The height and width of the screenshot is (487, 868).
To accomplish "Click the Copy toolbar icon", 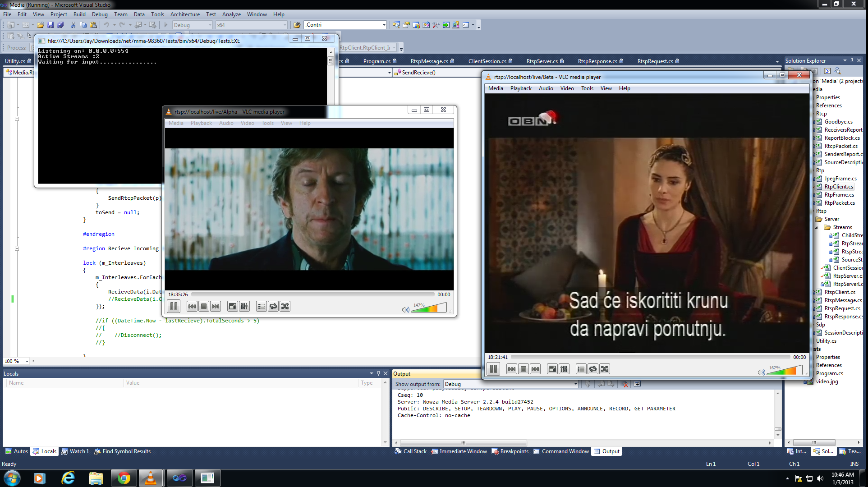I will pos(83,25).
